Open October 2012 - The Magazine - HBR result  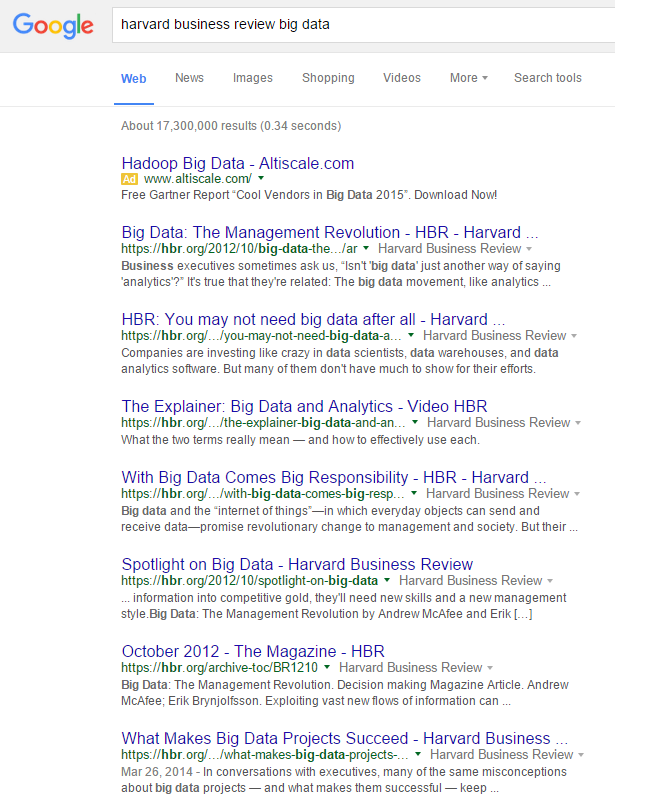pos(253,651)
